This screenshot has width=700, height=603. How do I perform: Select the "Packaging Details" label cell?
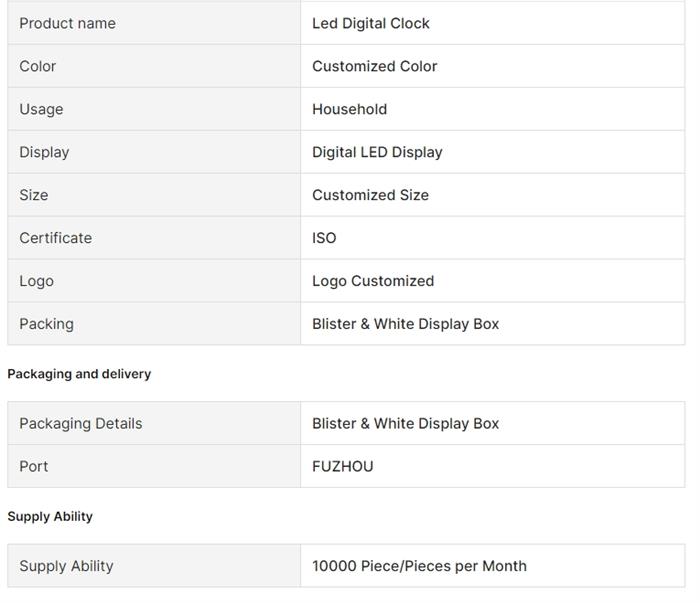click(x=80, y=423)
